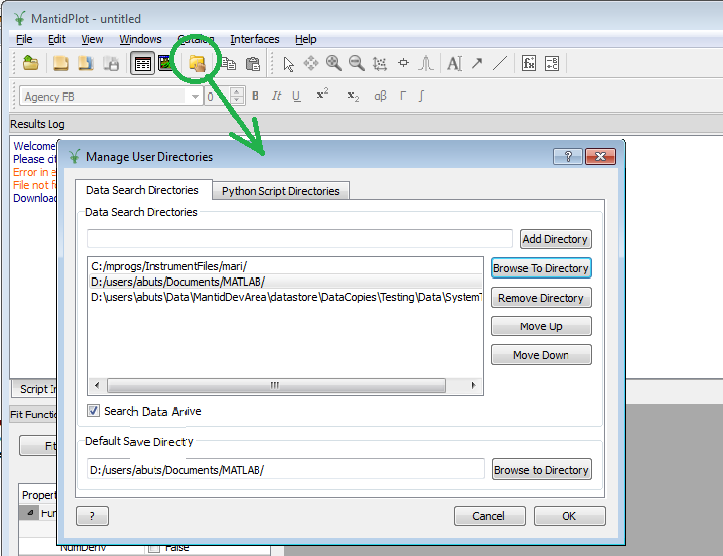Open the Help menu

pos(305,39)
